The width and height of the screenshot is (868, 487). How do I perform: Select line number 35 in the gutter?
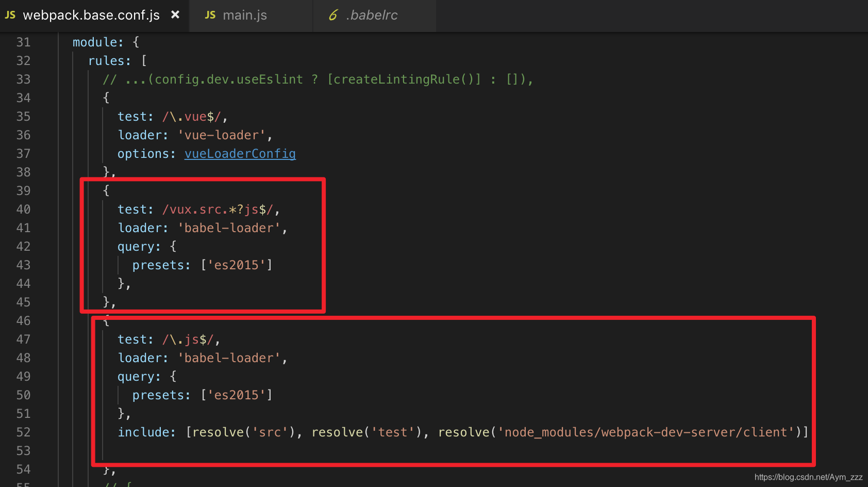(23, 117)
